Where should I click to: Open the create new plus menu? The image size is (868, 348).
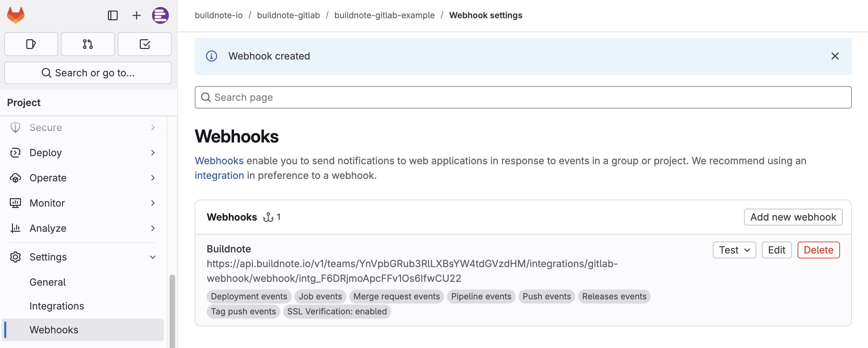pos(137,15)
